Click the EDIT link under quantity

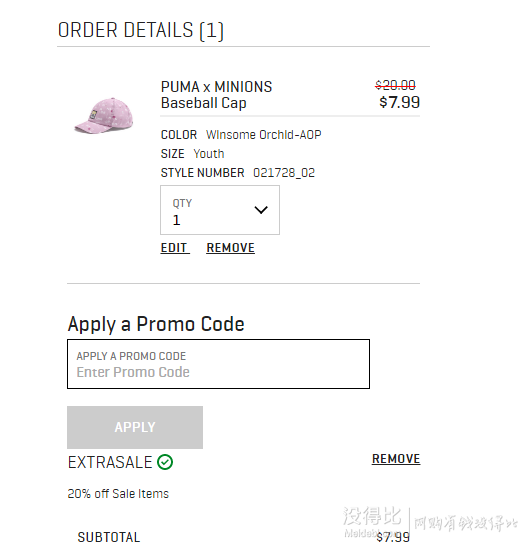point(174,248)
